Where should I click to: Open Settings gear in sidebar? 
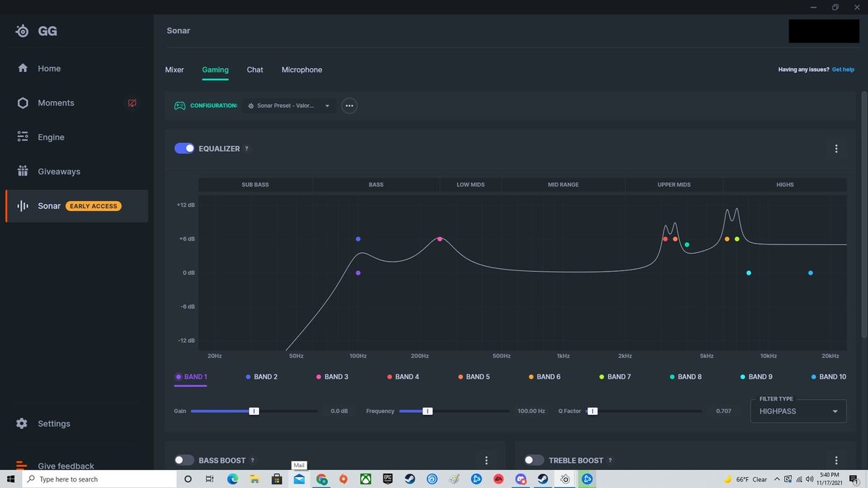(x=22, y=424)
